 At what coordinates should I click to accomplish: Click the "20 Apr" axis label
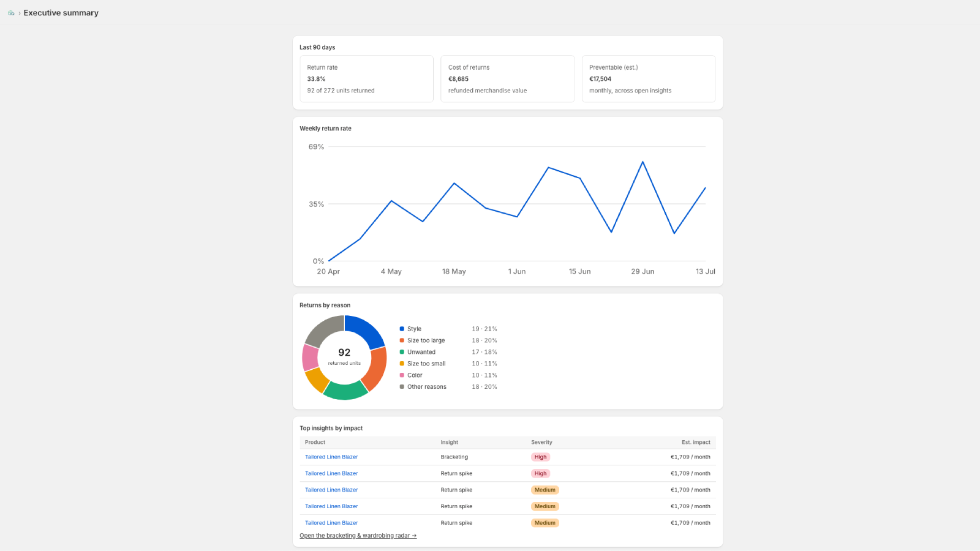(x=328, y=271)
